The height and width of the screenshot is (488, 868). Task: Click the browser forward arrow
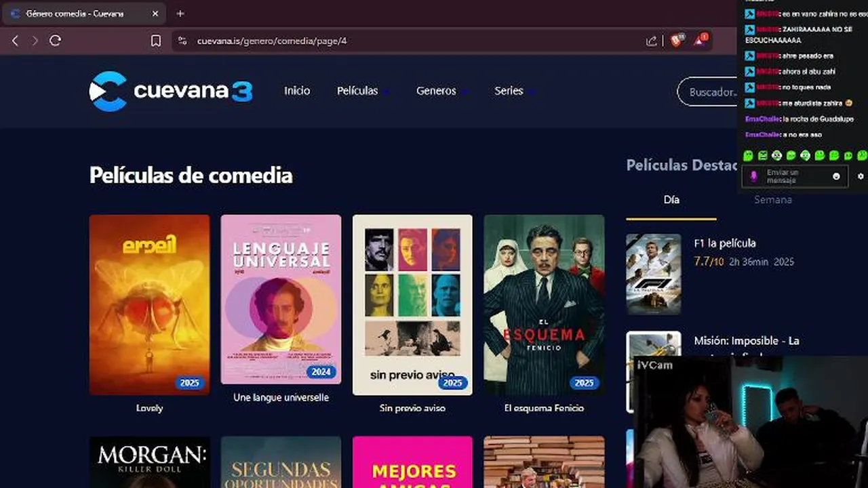pos(35,41)
